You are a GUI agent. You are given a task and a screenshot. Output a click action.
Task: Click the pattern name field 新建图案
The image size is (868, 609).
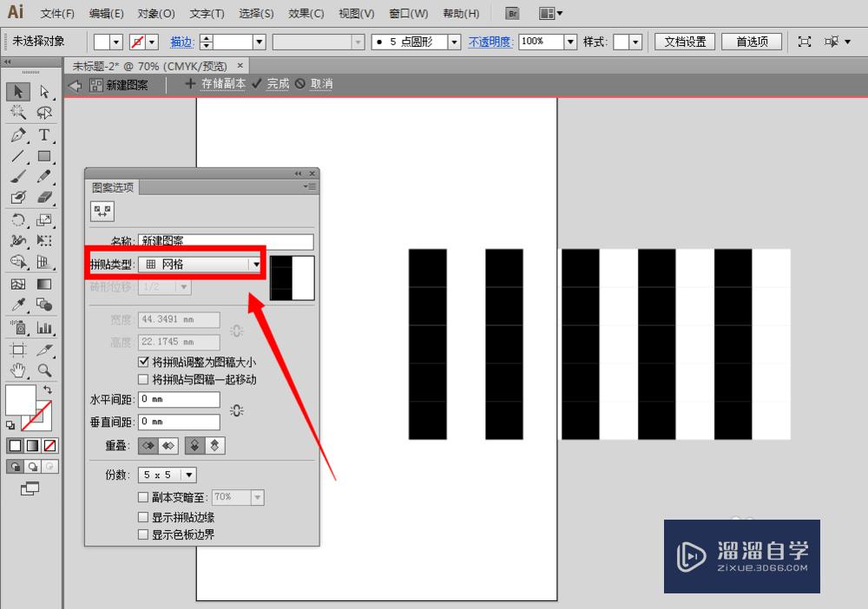(226, 241)
